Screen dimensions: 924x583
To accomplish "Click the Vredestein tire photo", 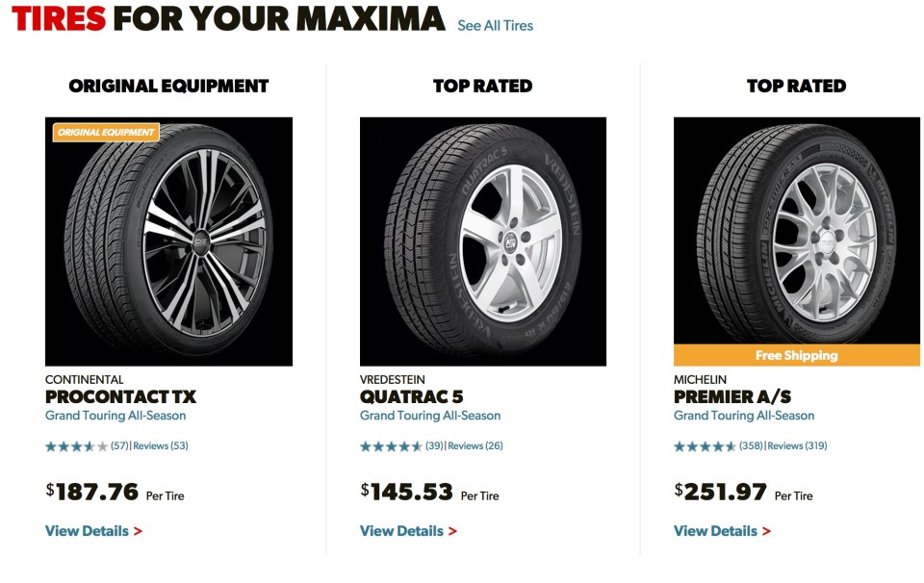I will (481, 241).
